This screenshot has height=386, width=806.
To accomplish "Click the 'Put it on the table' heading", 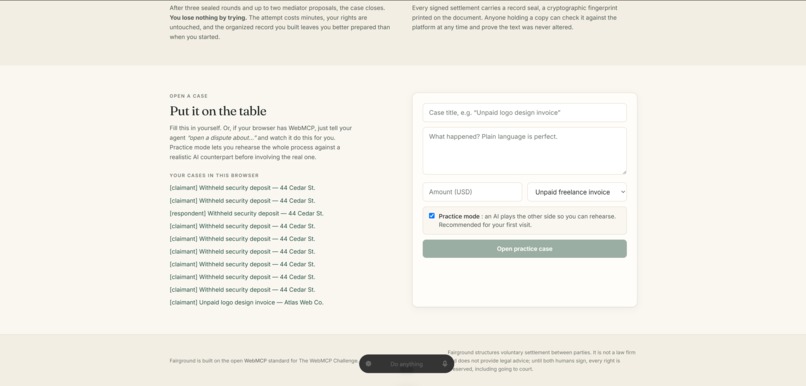I will (x=218, y=111).
